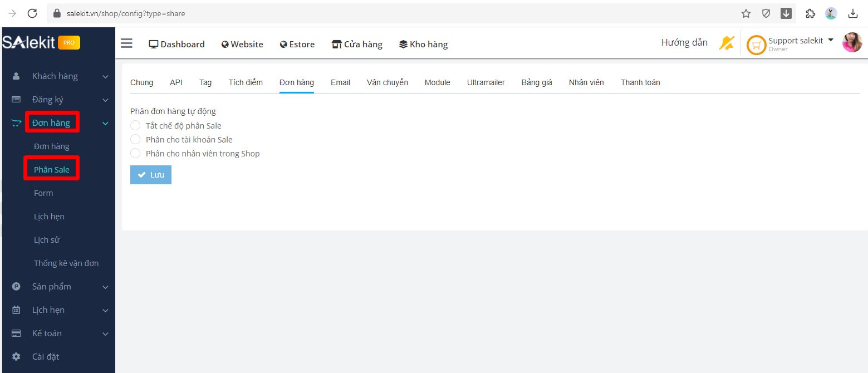Open the user profile avatar
868x373 pixels.
(x=851, y=43)
